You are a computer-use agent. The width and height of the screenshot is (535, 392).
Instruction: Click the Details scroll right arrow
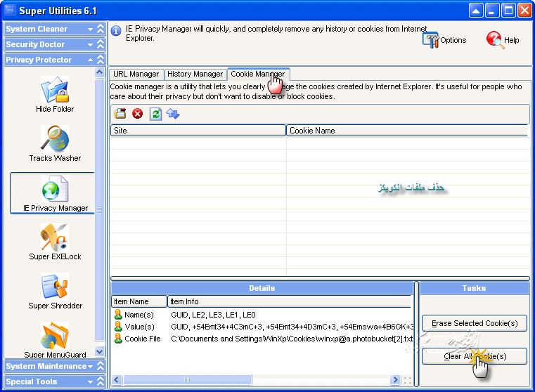click(395, 380)
